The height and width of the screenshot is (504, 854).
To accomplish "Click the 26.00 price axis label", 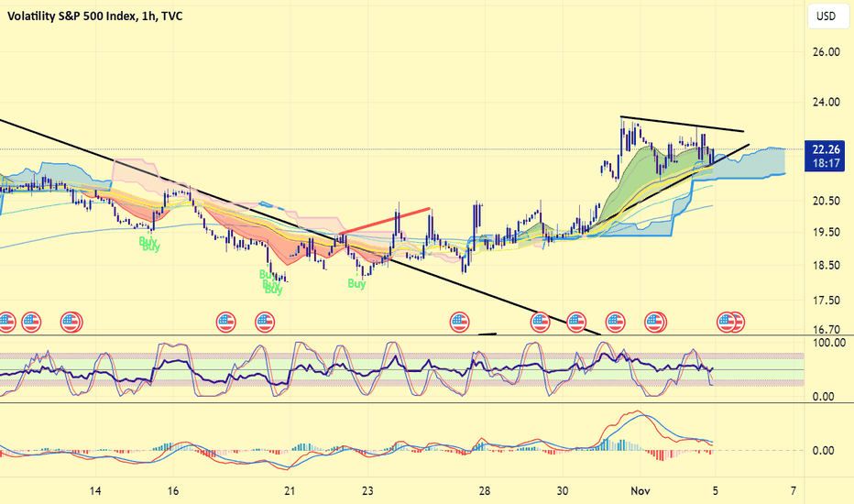I will pos(826,52).
